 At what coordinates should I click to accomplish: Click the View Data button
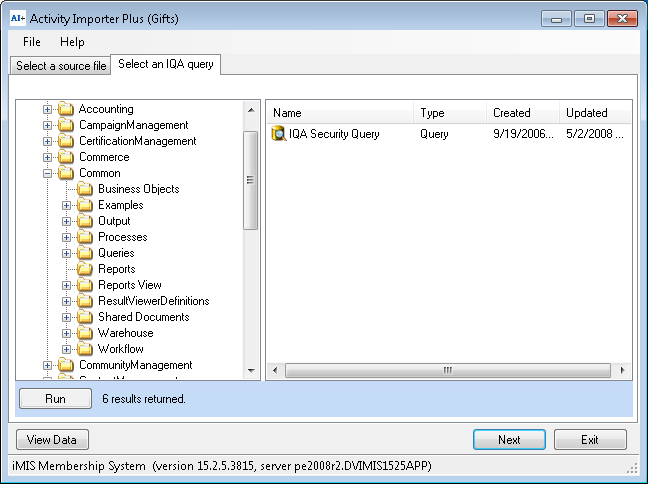53,439
